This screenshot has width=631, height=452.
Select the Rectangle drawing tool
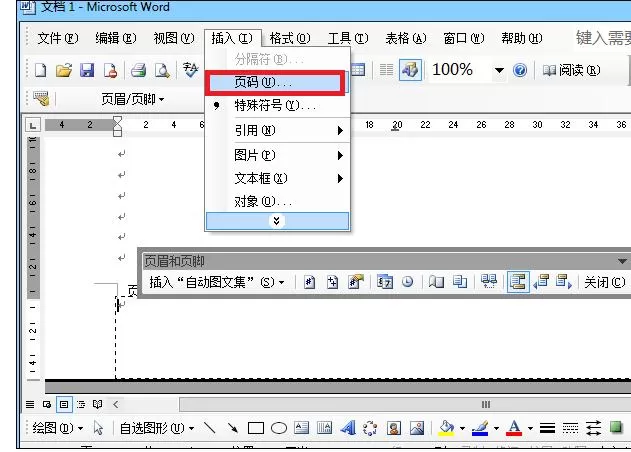[256, 428]
